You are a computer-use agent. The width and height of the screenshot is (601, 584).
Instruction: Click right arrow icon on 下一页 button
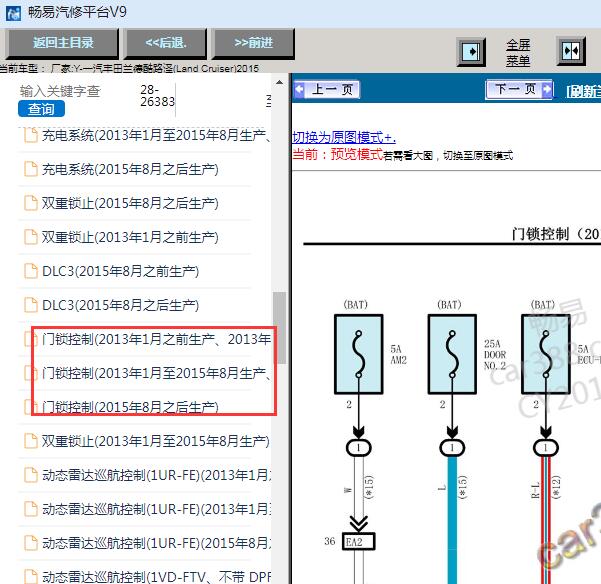547,90
